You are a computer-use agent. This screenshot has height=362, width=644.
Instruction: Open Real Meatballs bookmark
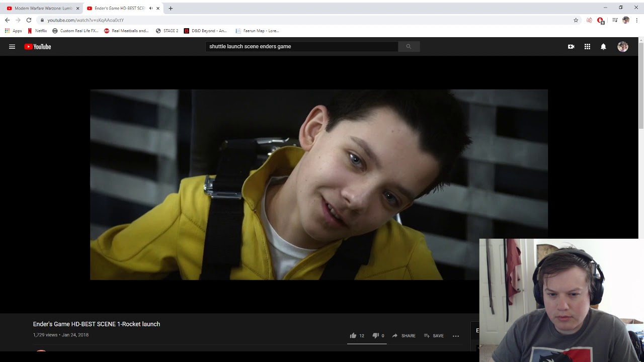[x=126, y=31]
